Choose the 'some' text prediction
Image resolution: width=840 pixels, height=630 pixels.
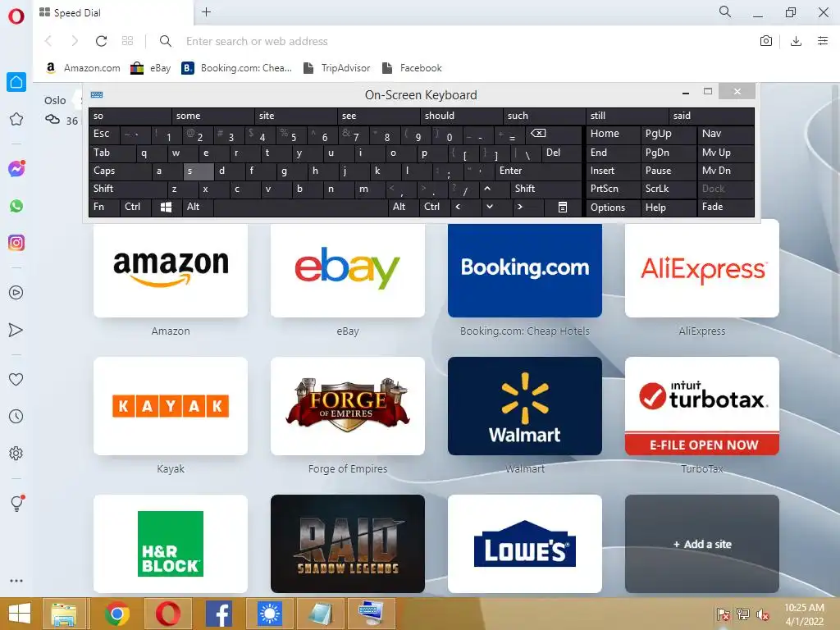213,116
